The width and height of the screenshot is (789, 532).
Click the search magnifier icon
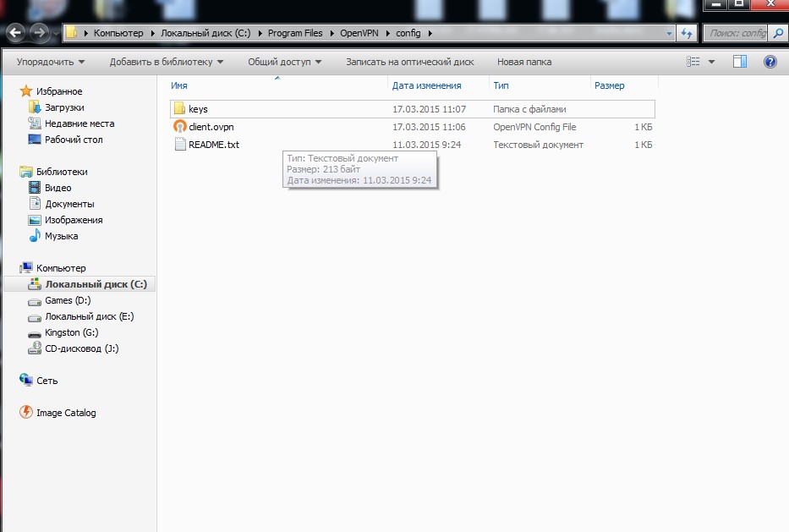(778, 33)
